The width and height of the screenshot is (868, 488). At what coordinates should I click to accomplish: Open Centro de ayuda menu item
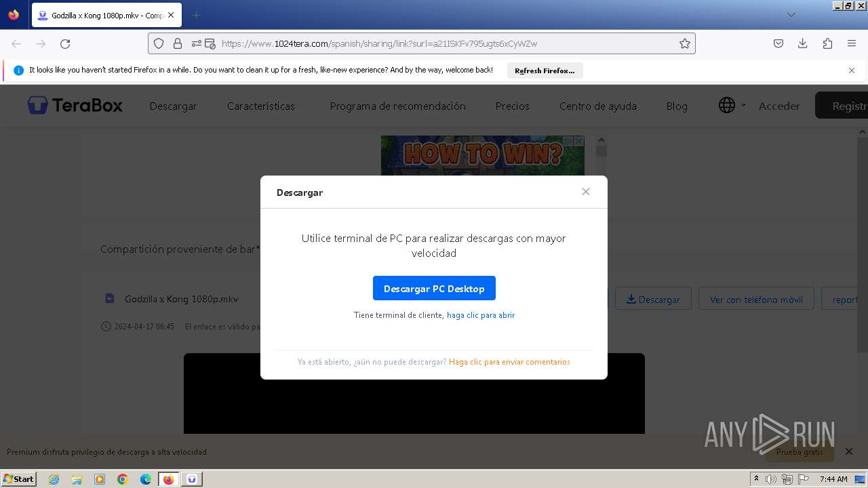tap(597, 106)
